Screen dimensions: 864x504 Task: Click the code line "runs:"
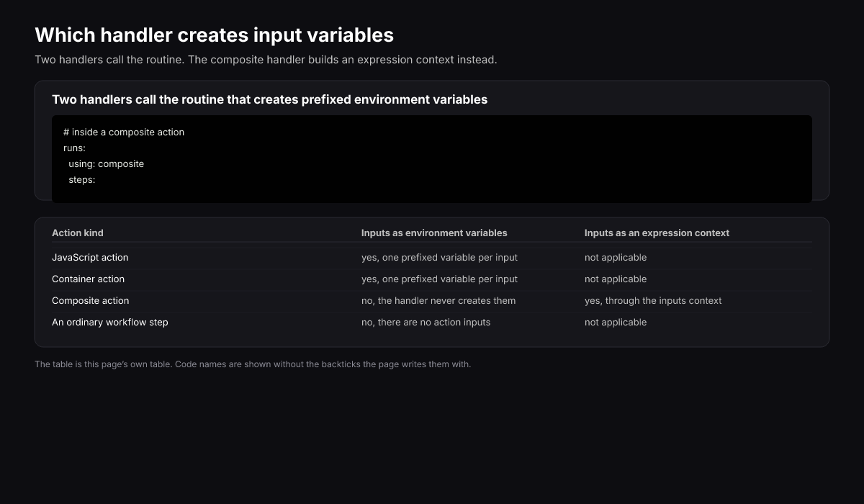coord(74,148)
